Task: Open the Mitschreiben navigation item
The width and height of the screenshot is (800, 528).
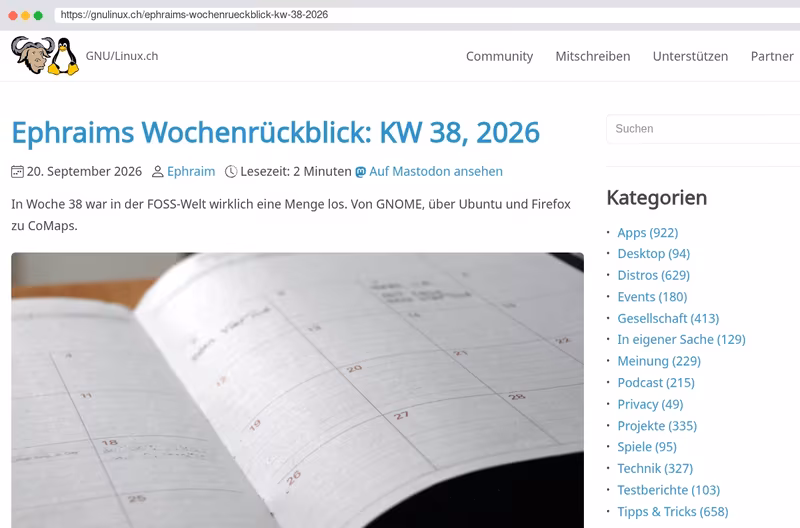Action: point(592,56)
